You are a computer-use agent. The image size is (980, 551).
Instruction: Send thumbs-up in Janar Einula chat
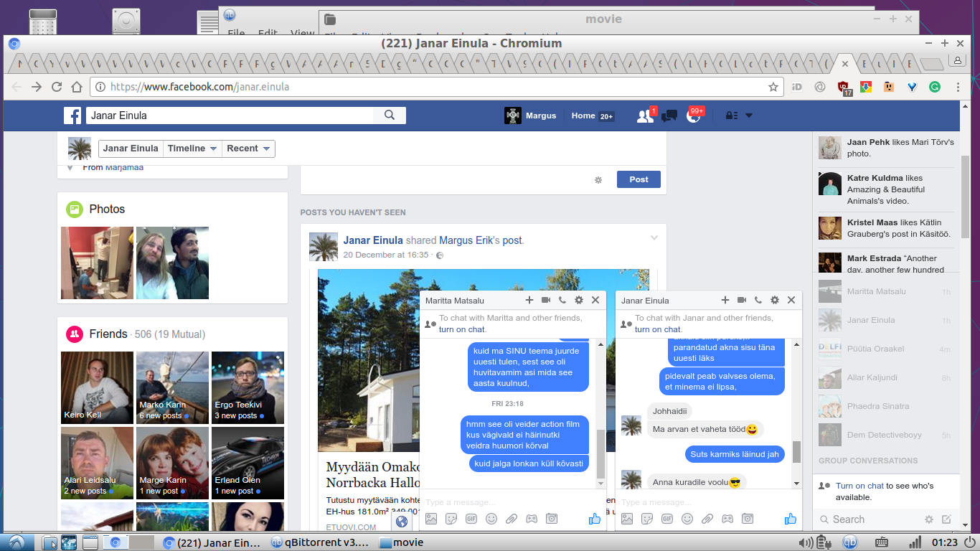(791, 519)
